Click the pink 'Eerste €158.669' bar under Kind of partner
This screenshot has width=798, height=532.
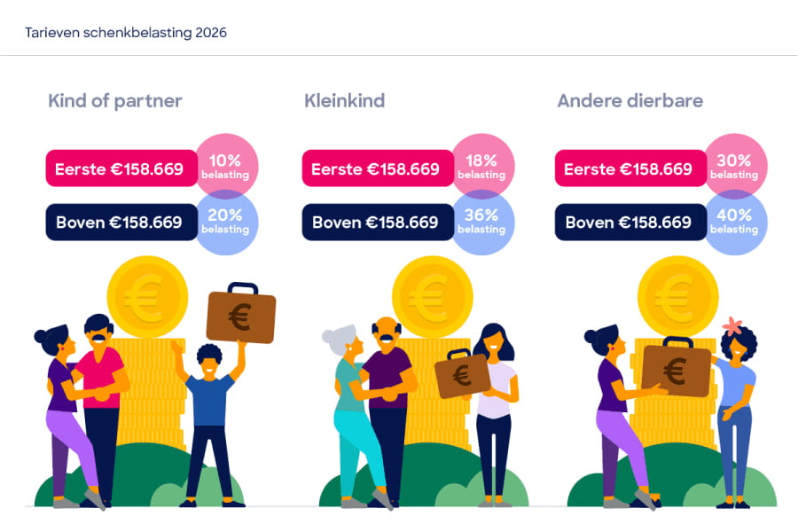pos(121,168)
